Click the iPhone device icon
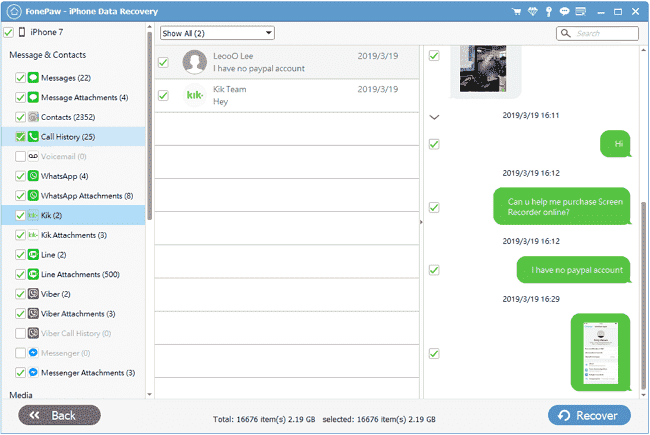Screen dimensions: 650x435 tap(22, 32)
